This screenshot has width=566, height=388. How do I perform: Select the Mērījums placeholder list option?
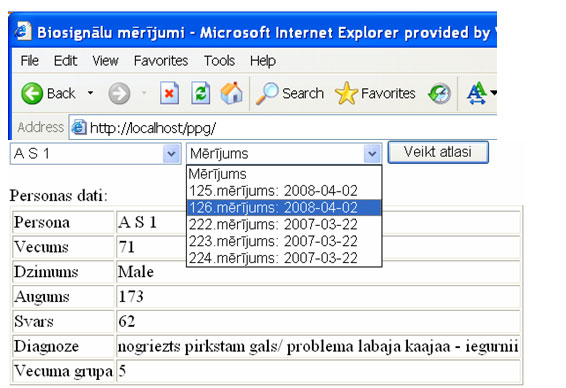284,174
